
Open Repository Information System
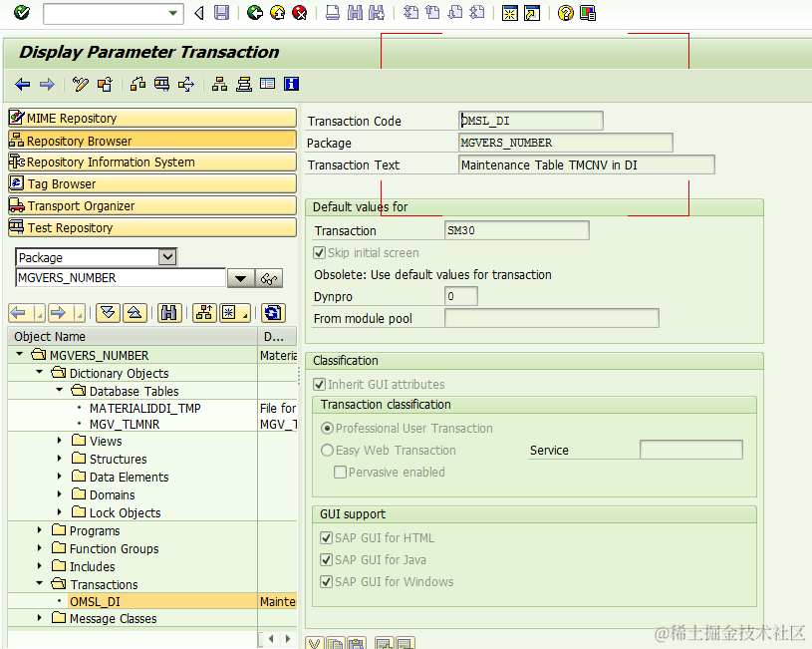click(x=152, y=162)
